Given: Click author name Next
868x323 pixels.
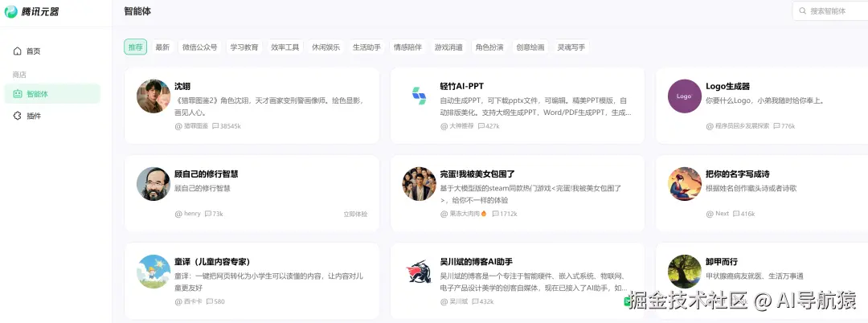Looking at the screenshot, I should [722, 214].
